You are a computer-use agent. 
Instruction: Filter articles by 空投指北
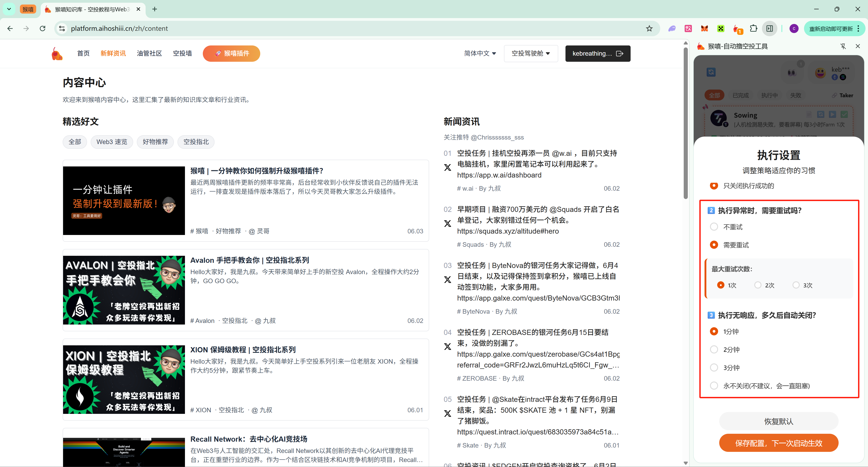[196, 142]
